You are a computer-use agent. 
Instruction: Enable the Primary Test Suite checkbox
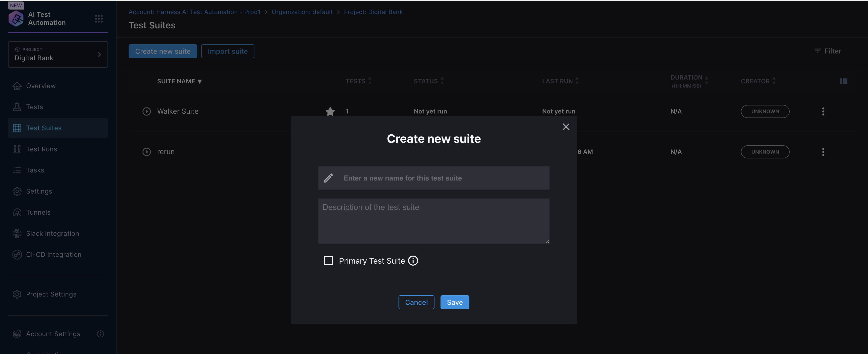[x=328, y=260]
